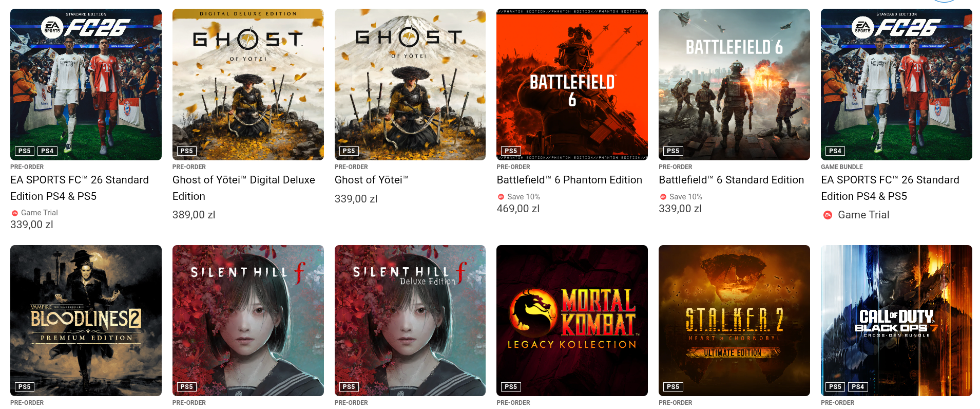The image size is (980, 409).
Task: Open the Battlefield 6 Phantom Edition title link
Action: 569,180
